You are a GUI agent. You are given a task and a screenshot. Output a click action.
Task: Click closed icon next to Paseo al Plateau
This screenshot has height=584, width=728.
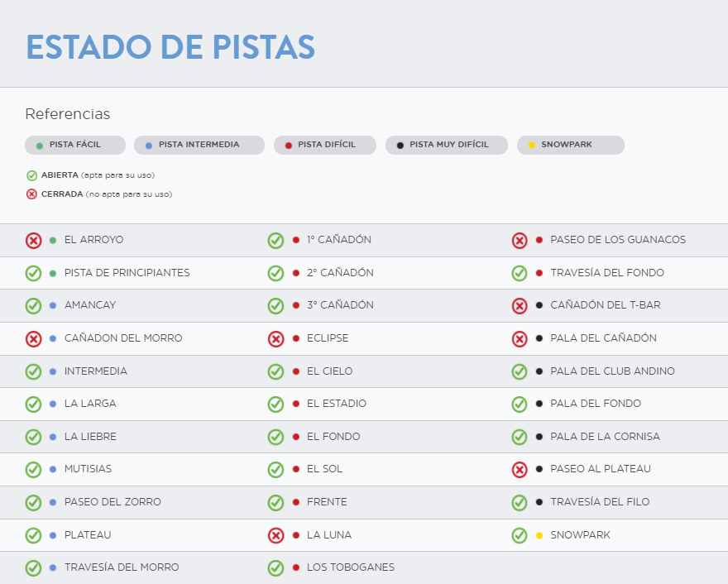tap(519, 470)
